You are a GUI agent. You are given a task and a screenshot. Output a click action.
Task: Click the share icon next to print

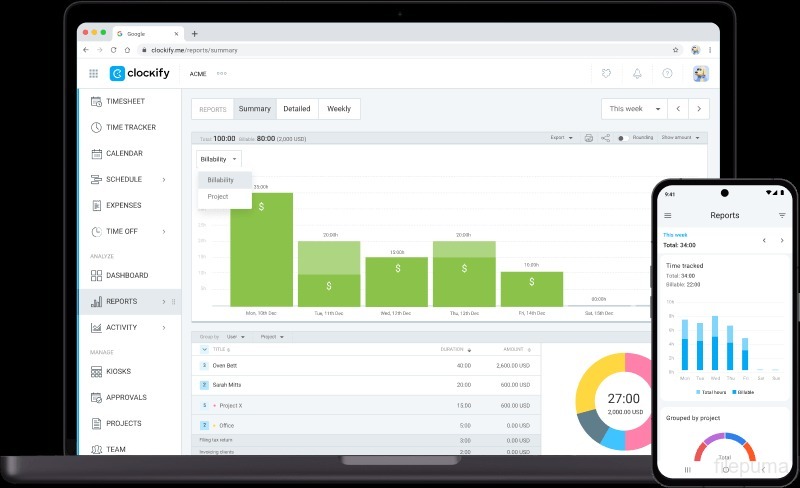(605, 138)
